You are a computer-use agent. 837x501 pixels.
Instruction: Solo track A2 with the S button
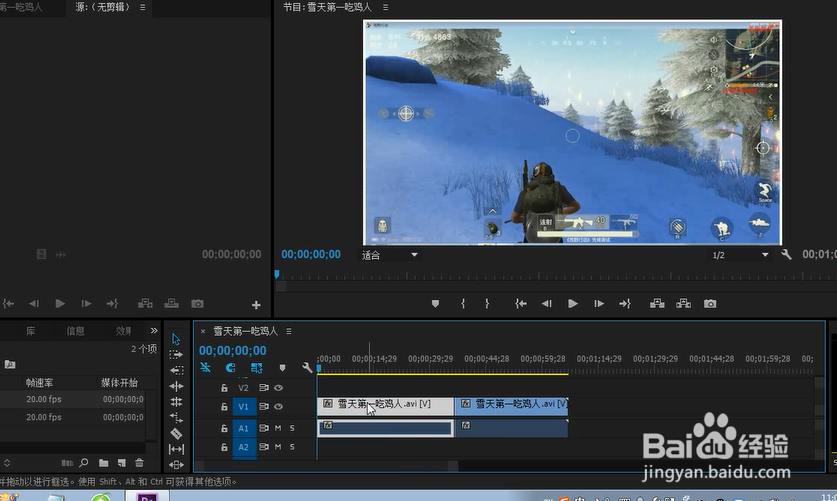[x=292, y=447]
